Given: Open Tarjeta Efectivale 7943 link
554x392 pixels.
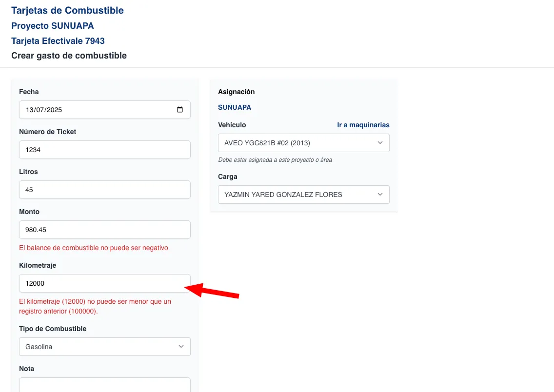Looking at the screenshot, I should (x=58, y=41).
